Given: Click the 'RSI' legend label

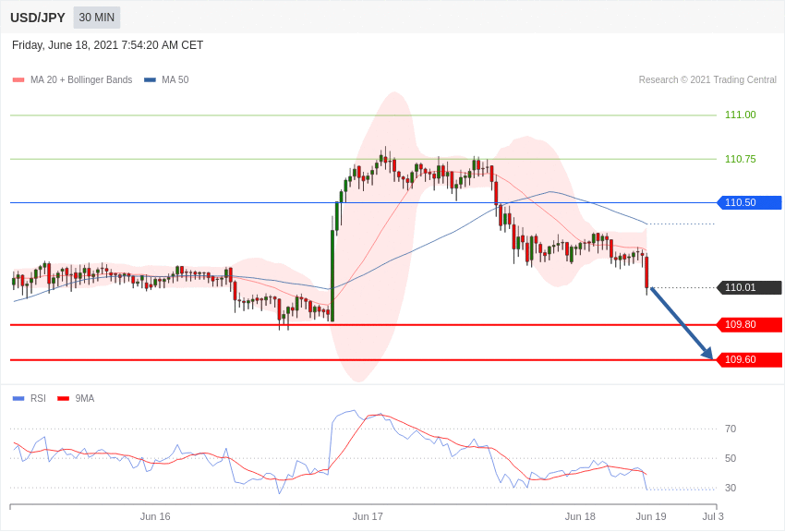Looking at the screenshot, I should 38,398.
